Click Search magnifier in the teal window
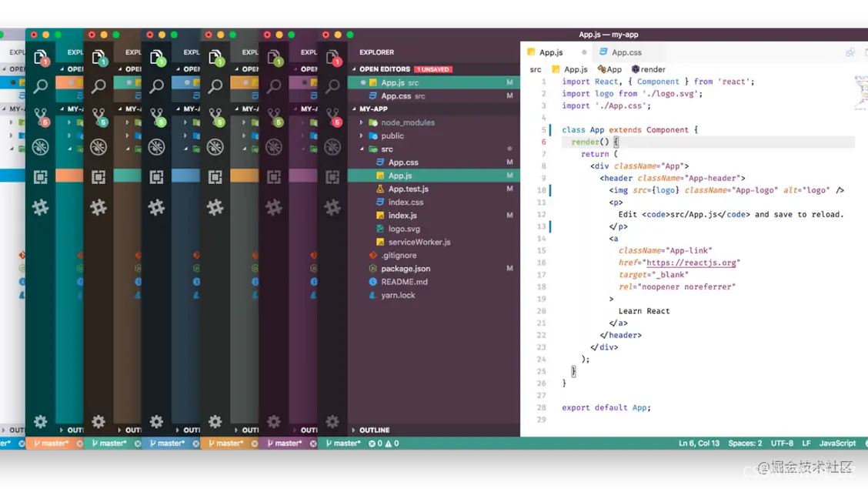The image size is (868, 489). [x=41, y=86]
